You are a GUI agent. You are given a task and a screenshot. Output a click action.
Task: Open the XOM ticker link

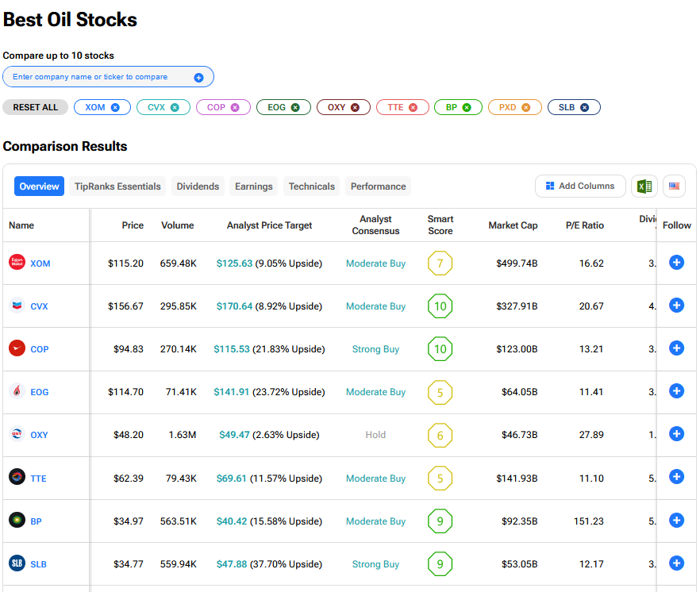40,263
